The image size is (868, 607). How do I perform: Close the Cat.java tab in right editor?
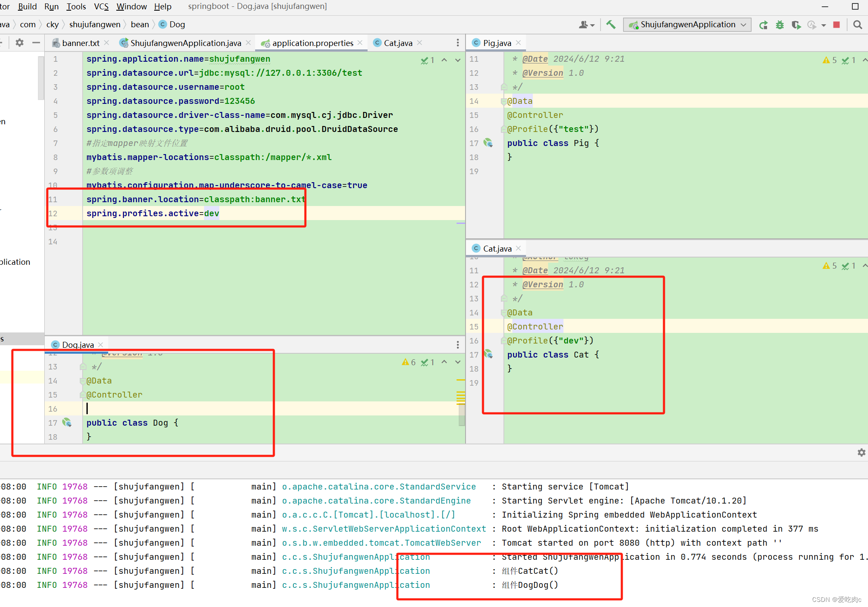(518, 249)
